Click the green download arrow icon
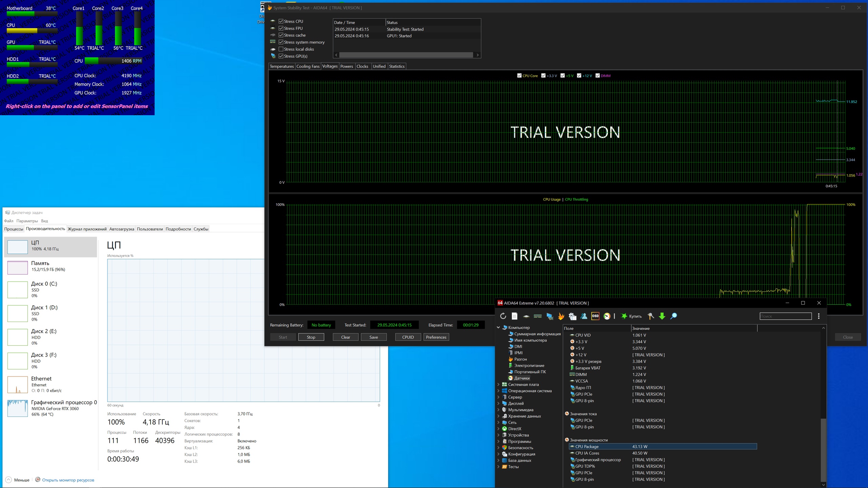 pyautogui.click(x=662, y=316)
